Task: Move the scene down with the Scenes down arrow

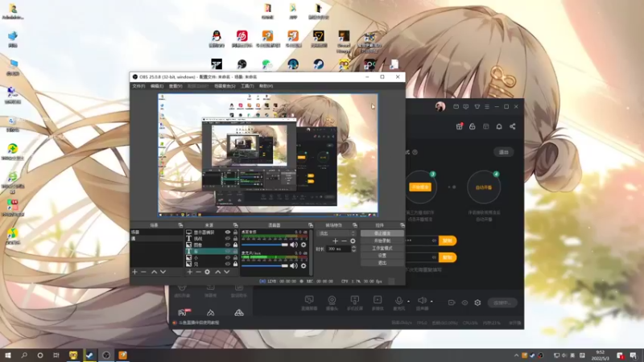Action: coord(163,272)
